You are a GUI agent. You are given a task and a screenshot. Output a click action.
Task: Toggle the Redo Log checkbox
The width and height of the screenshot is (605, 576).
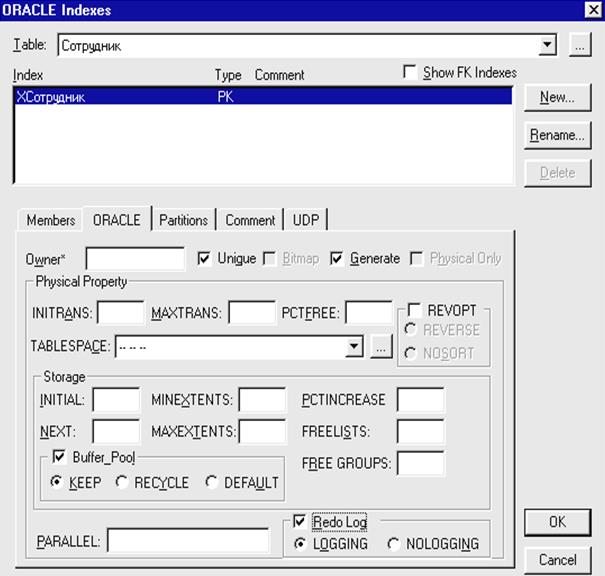coord(299,521)
